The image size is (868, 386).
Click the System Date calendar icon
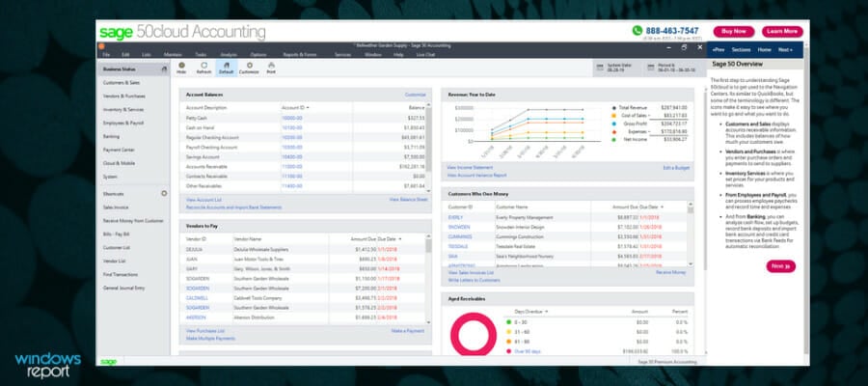point(600,69)
